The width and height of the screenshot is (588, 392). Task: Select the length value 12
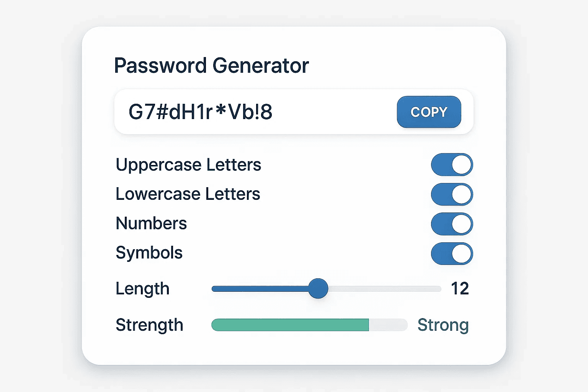click(460, 289)
